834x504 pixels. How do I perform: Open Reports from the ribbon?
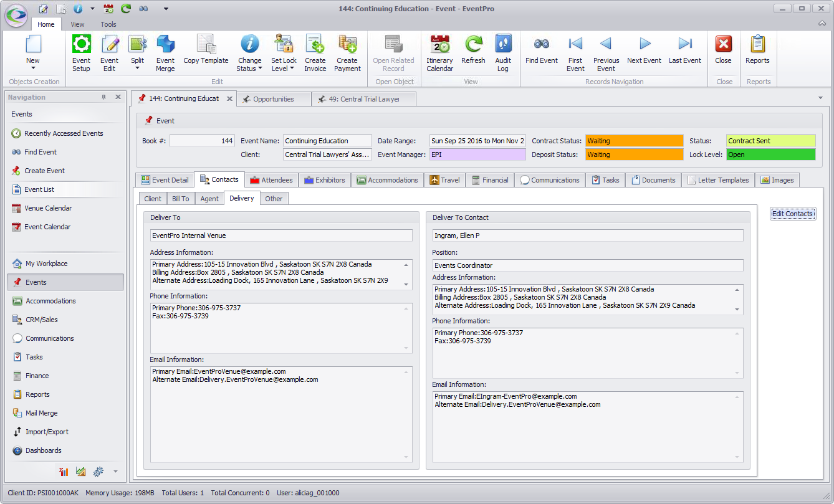[x=757, y=50]
